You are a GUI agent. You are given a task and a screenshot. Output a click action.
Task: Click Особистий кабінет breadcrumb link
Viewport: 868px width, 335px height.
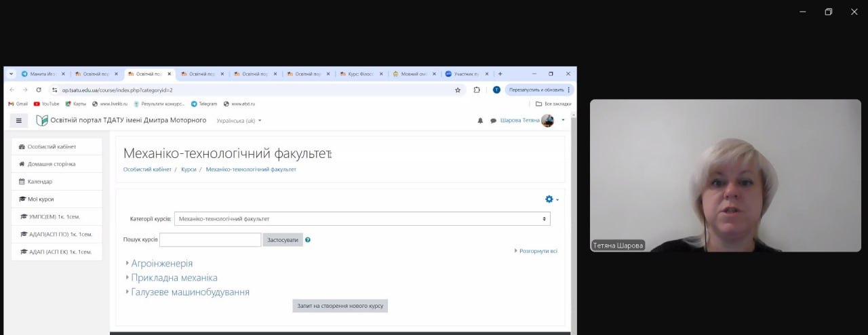pos(147,169)
